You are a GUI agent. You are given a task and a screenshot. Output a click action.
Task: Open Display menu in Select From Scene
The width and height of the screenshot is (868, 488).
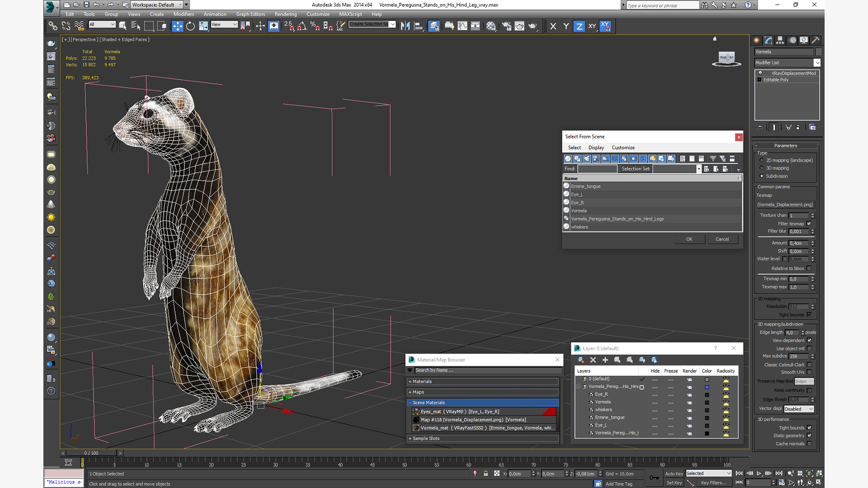(x=596, y=148)
